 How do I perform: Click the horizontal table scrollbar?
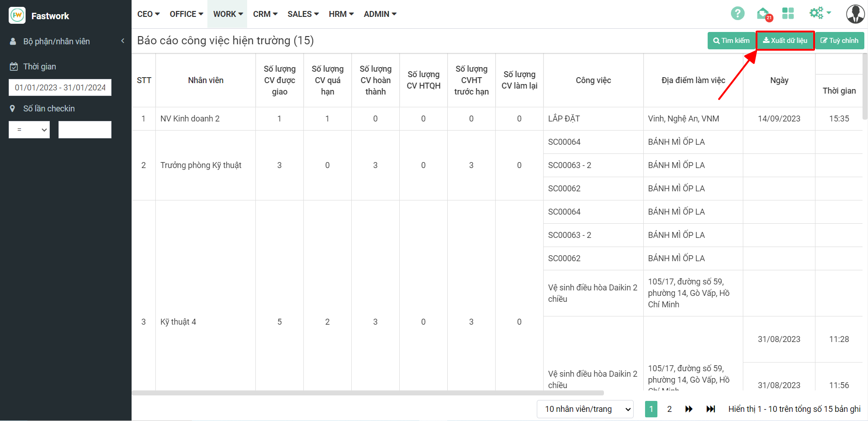click(x=368, y=393)
